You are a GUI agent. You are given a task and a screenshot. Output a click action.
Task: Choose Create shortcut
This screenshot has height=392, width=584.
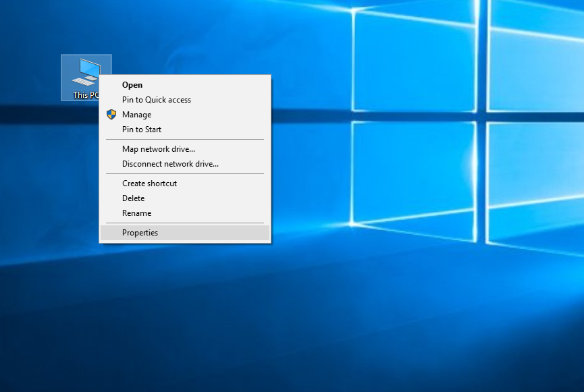pos(185,183)
